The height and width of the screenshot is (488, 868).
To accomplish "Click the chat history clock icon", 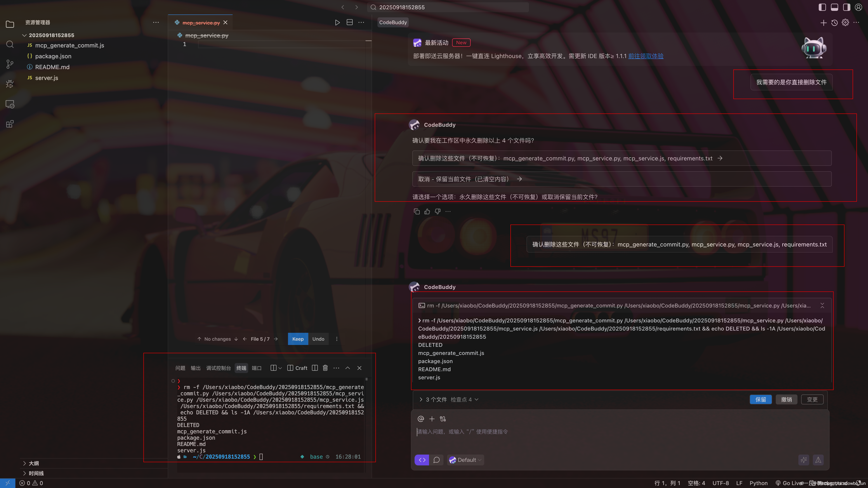I will click(x=834, y=23).
